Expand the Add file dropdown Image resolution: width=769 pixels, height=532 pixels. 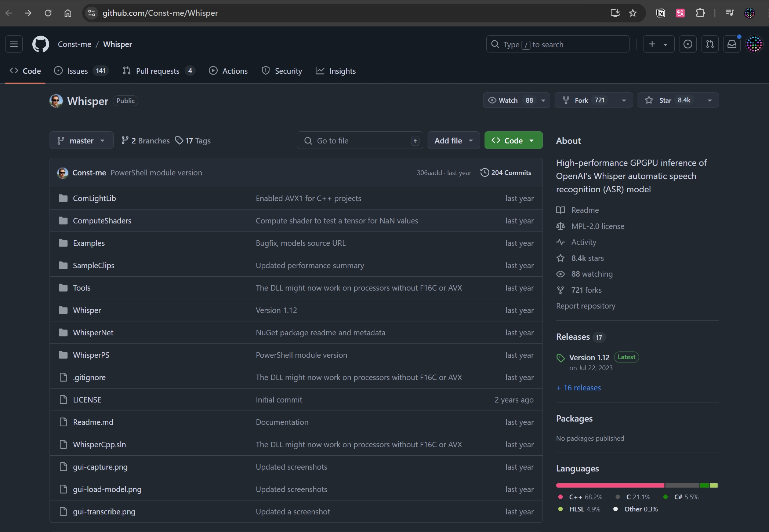454,141
